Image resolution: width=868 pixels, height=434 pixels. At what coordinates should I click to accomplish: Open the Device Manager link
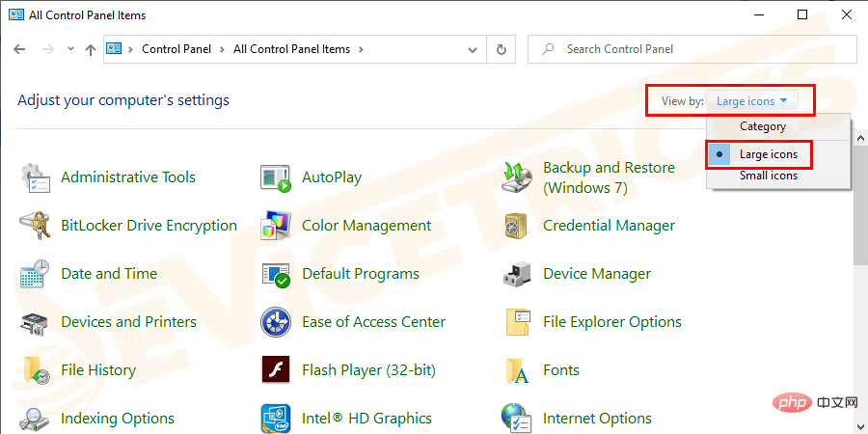(x=597, y=274)
